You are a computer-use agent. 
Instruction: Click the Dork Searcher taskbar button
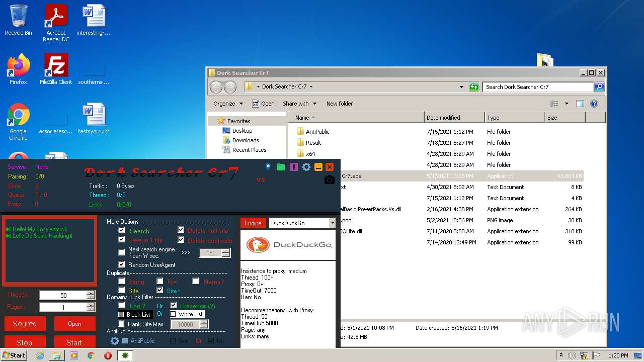[x=125, y=355]
